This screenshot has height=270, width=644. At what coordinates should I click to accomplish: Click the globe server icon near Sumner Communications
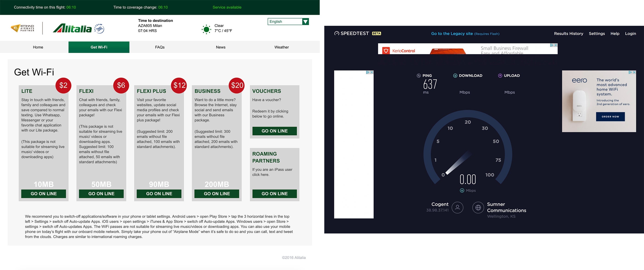pyautogui.click(x=478, y=207)
